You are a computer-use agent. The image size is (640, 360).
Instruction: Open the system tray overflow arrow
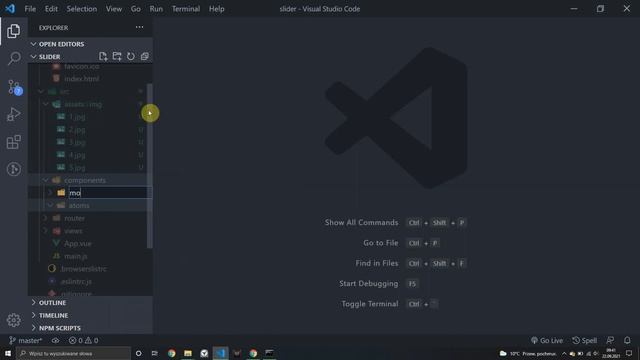[x=564, y=353]
